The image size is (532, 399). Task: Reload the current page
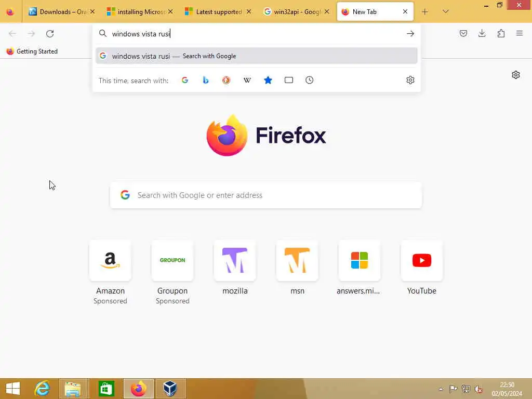(50, 34)
